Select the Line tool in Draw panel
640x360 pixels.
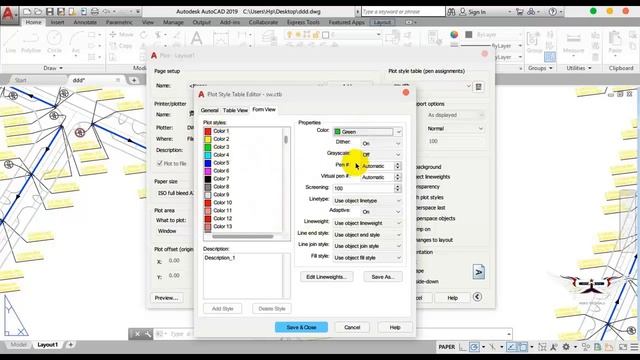pyautogui.click(x=11, y=42)
